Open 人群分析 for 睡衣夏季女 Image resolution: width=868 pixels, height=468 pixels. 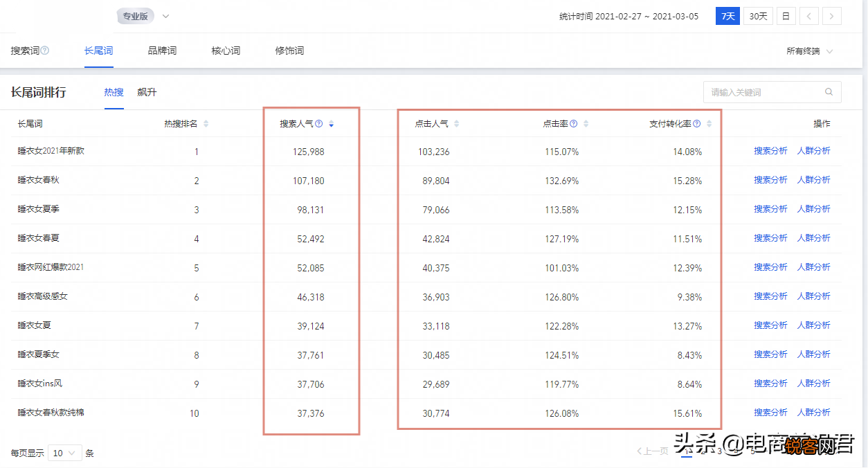[x=813, y=354]
